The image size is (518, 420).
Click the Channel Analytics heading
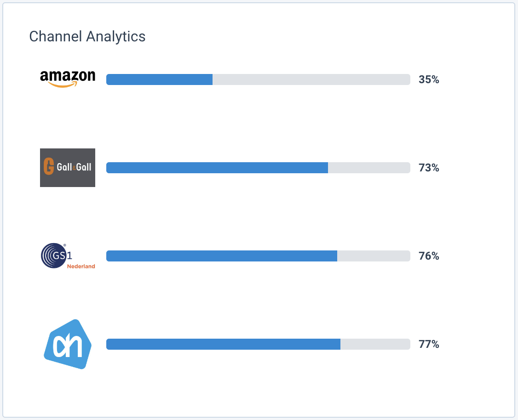pyautogui.click(x=87, y=37)
